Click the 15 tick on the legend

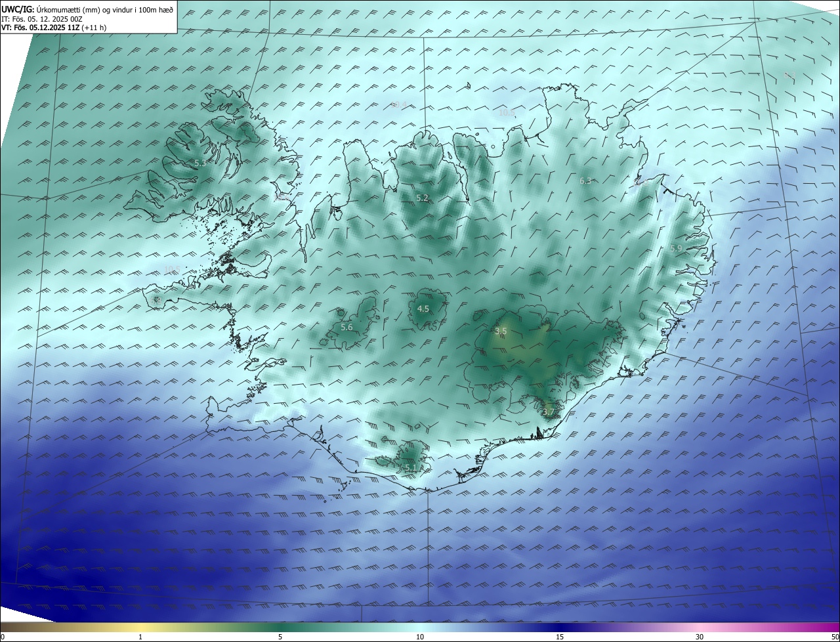click(x=560, y=637)
